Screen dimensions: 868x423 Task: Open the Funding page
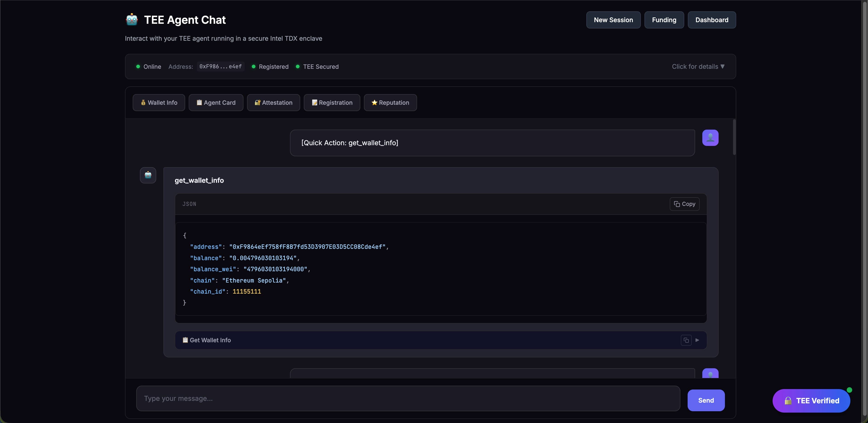point(664,20)
